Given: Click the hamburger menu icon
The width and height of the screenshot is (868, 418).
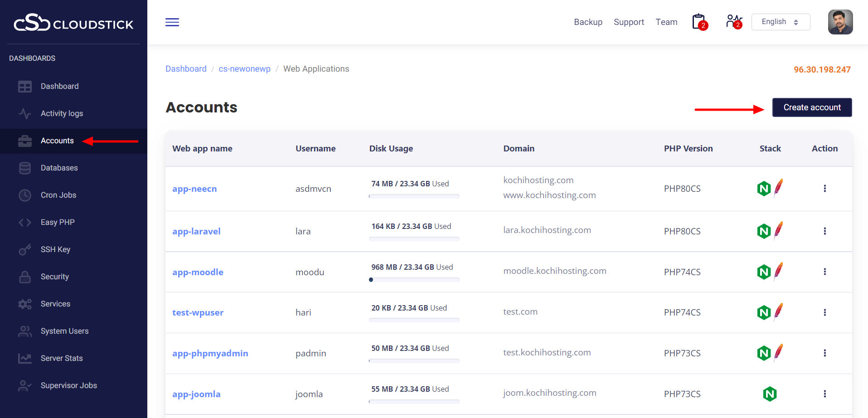Looking at the screenshot, I should tap(172, 22).
